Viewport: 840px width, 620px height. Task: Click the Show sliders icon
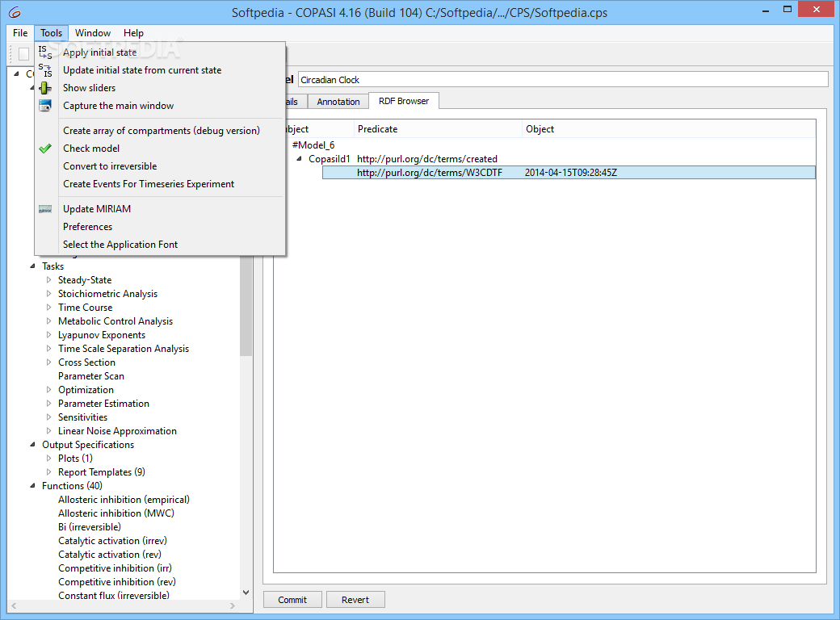[x=45, y=88]
